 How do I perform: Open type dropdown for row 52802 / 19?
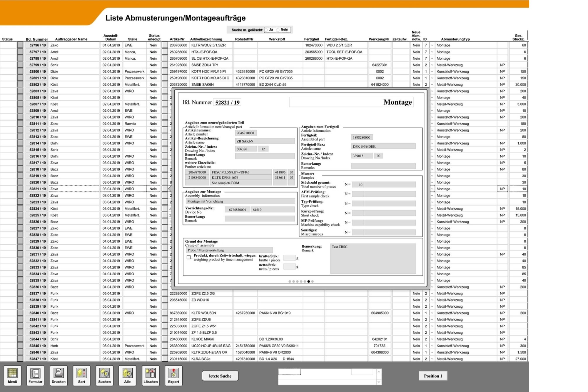(432, 84)
